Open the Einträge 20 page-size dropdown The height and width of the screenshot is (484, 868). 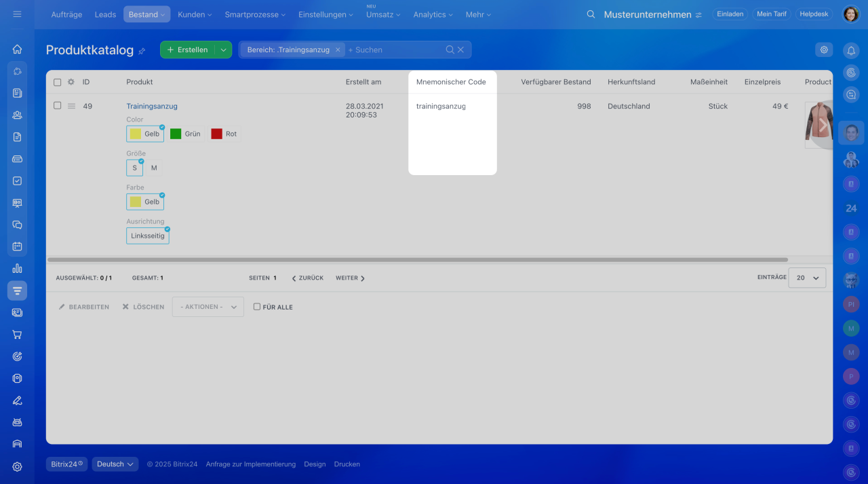807,278
